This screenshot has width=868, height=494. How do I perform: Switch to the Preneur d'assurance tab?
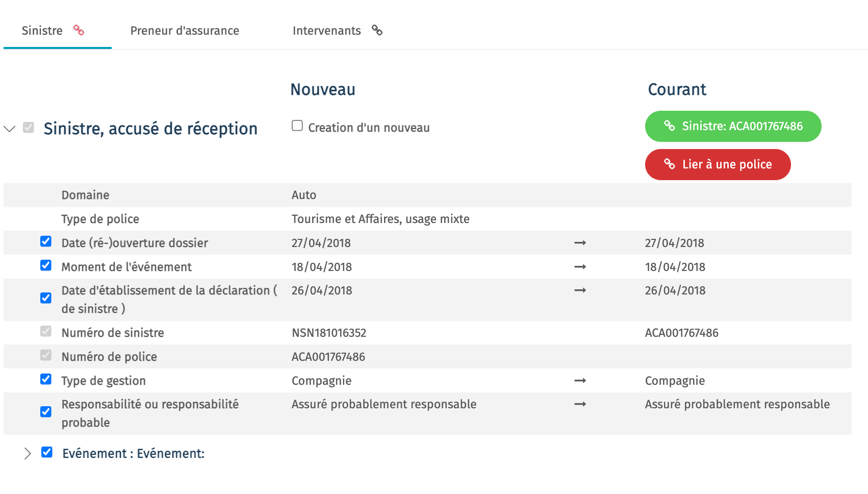point(185,31)
